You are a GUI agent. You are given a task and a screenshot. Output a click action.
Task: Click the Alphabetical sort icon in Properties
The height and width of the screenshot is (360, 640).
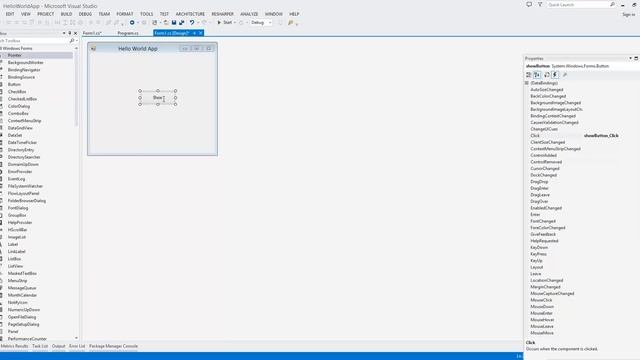click(x=537, y=75)
